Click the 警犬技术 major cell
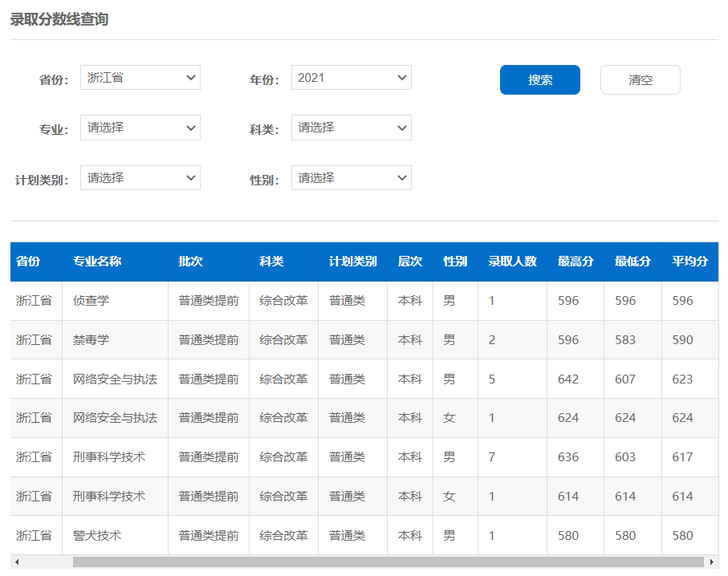The height and width of the screenshot is (576, 728). [97, 535]
